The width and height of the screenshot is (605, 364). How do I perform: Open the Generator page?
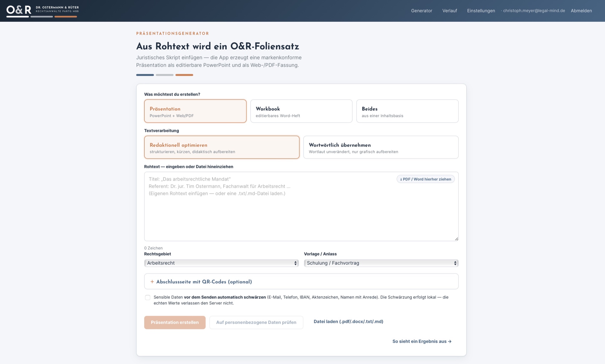coord(421,11)
